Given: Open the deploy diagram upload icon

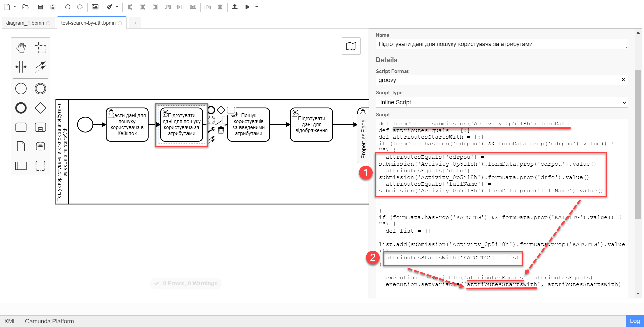Looking at the screenshot, I should (x=235, y=7).
